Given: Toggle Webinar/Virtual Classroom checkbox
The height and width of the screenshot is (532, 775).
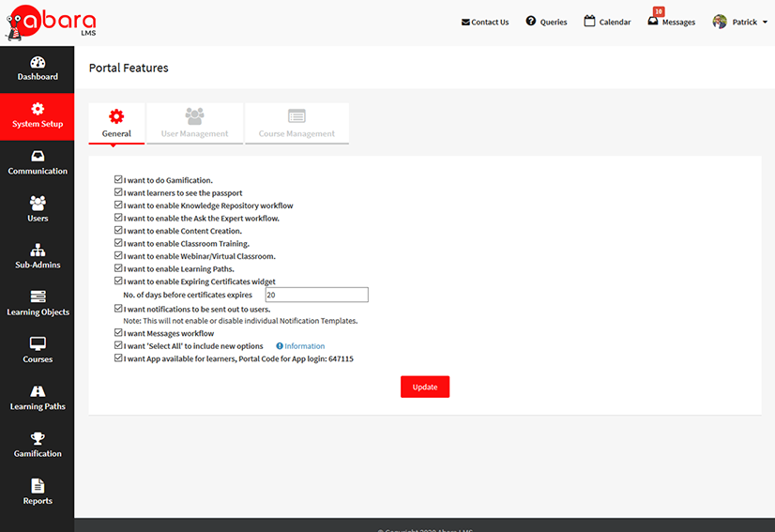Looking at the screenshot, I should 118,255.
